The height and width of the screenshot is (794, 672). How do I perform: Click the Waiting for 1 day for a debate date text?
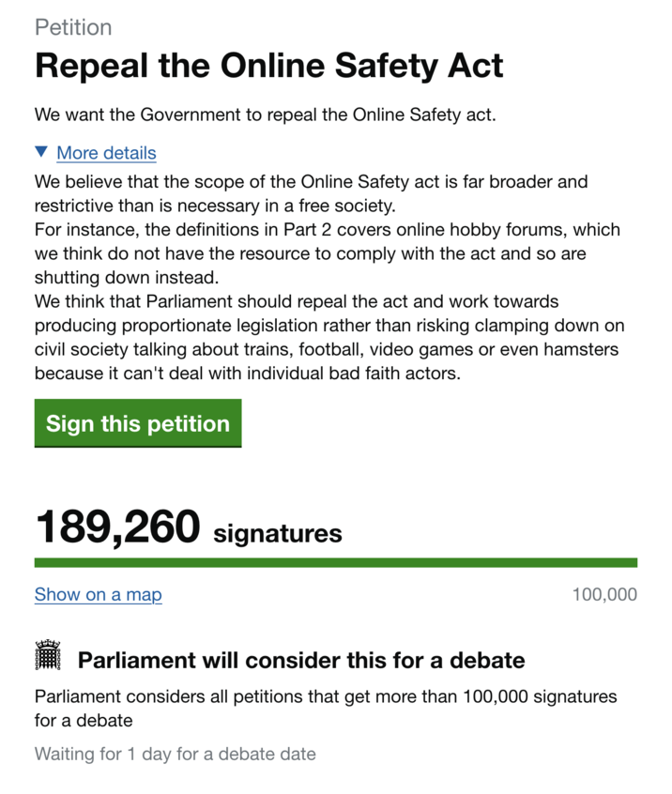pyautogui.click(x=175, y=754)
